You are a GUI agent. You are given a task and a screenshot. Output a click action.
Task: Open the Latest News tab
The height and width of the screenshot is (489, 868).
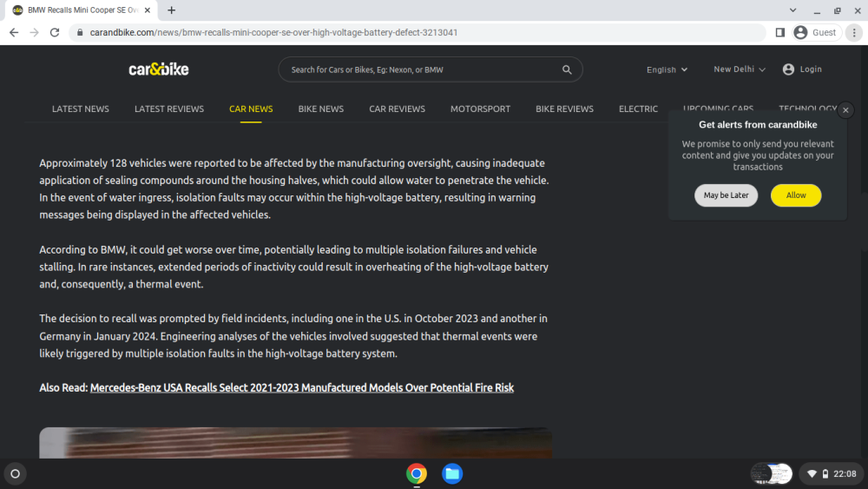click(x=80, y=109)
